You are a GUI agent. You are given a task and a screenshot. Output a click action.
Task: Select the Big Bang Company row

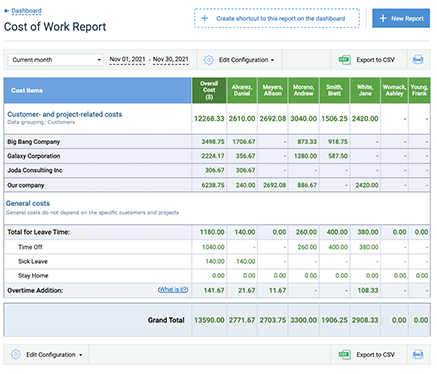click(x=217, y=142)
